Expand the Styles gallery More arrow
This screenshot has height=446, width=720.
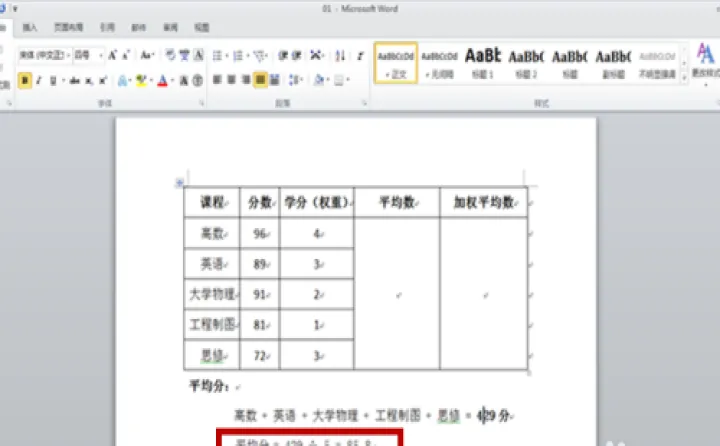point(685,79)
